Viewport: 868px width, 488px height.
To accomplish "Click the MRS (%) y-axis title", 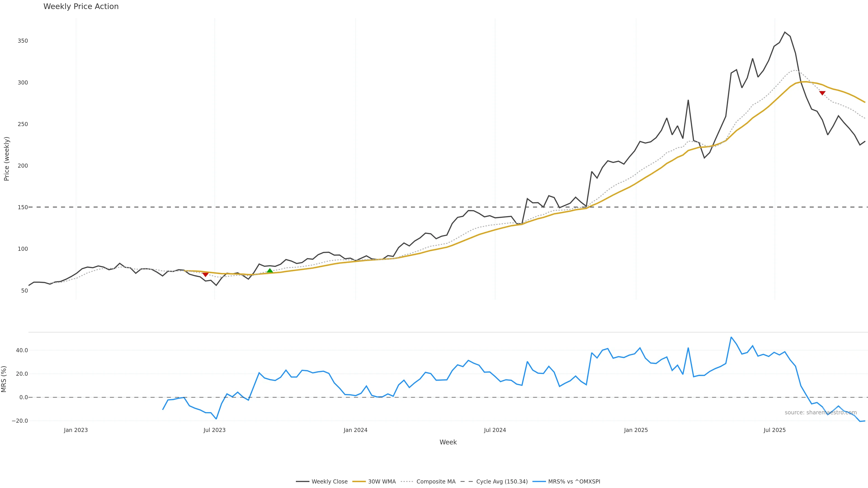I will (x=4, y=379).
